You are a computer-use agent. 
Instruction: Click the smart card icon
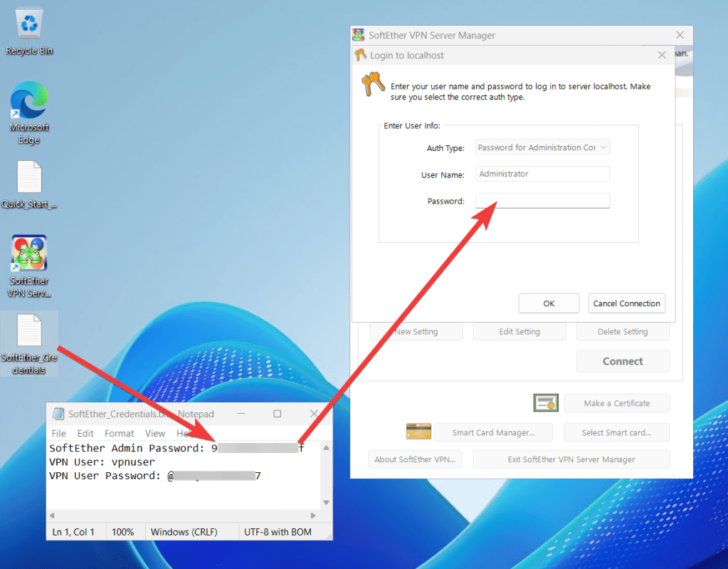pyautogui.click(x=418, y=432)
